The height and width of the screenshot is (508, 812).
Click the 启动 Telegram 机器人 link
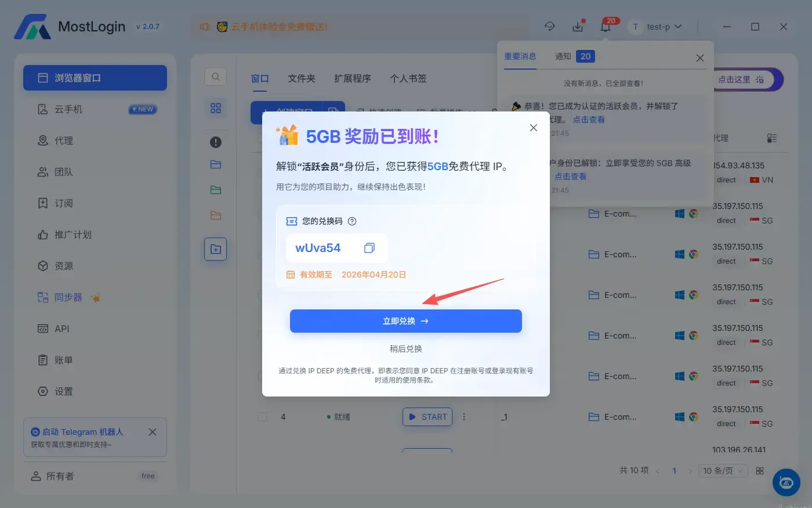(82, 432)
